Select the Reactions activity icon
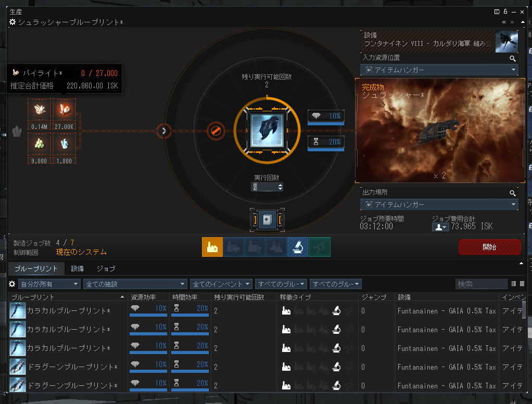Screen dimensions: 532x404 click(319, 247)
